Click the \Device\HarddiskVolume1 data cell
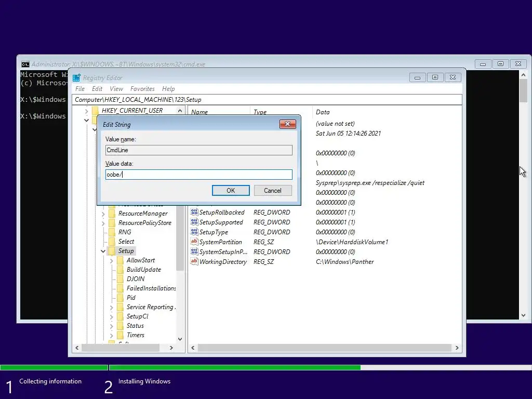Viewport: 532px width, 399px height. point(352,242)
